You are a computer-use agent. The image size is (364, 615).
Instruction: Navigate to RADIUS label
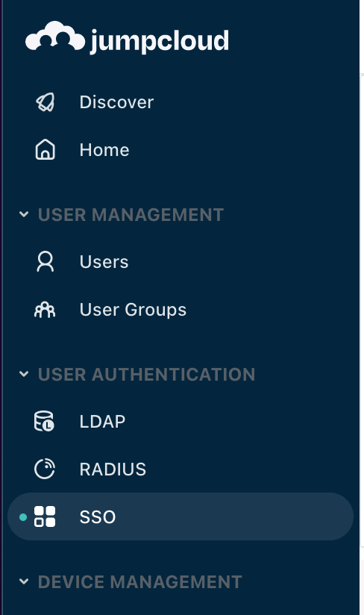pyautogui.click(x=113, y=469)
